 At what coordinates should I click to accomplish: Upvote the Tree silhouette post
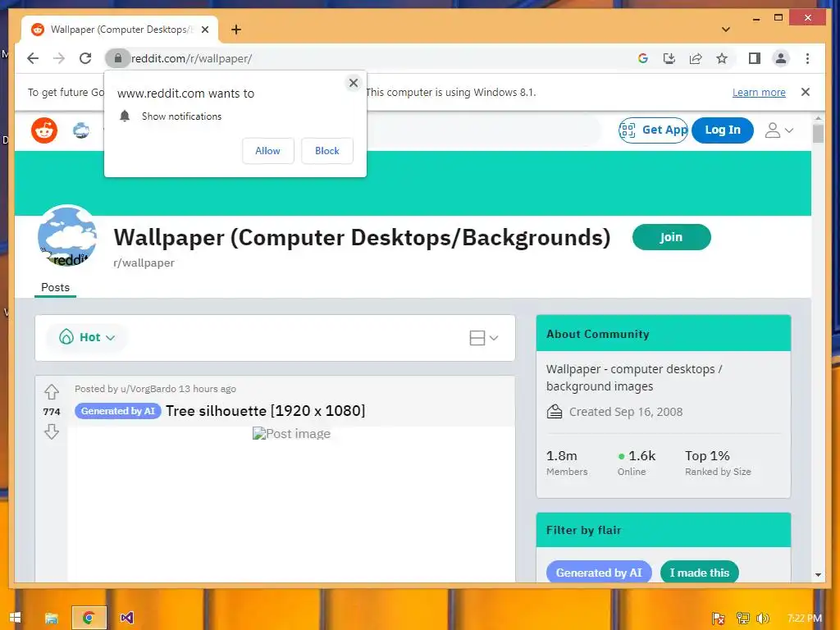click(x=52, y=391)
